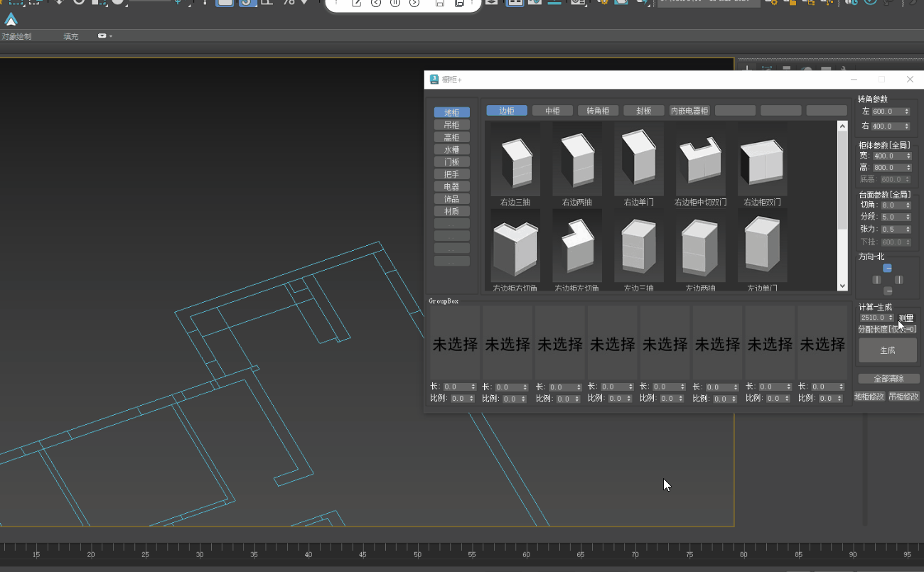Image resolution: width=924 pixels, height=572 pixels.
Task: Click the 橱柜+ window app icon
Action: click(434, 80)
